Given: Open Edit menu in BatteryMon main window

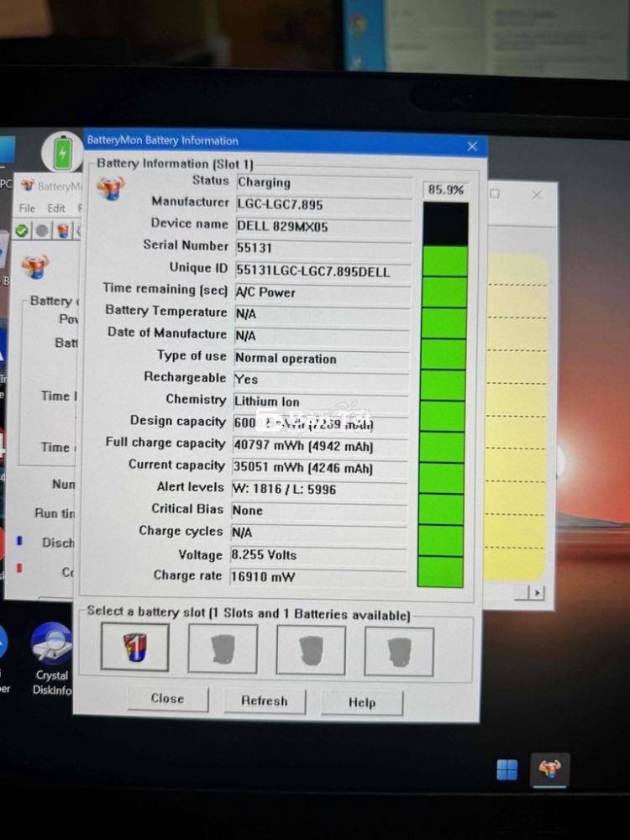Looking at the screenshot, I should 56,208.
